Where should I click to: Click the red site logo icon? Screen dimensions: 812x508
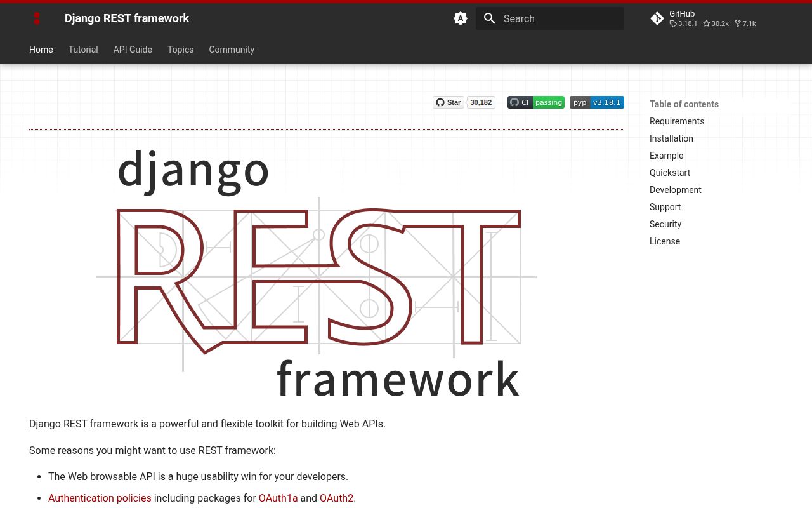[x=37, y=18]
